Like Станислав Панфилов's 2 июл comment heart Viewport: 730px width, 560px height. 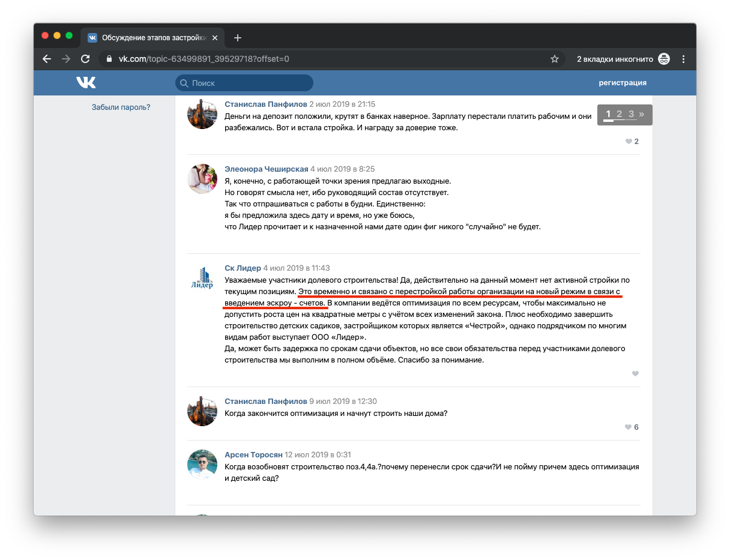click(629, 142)
